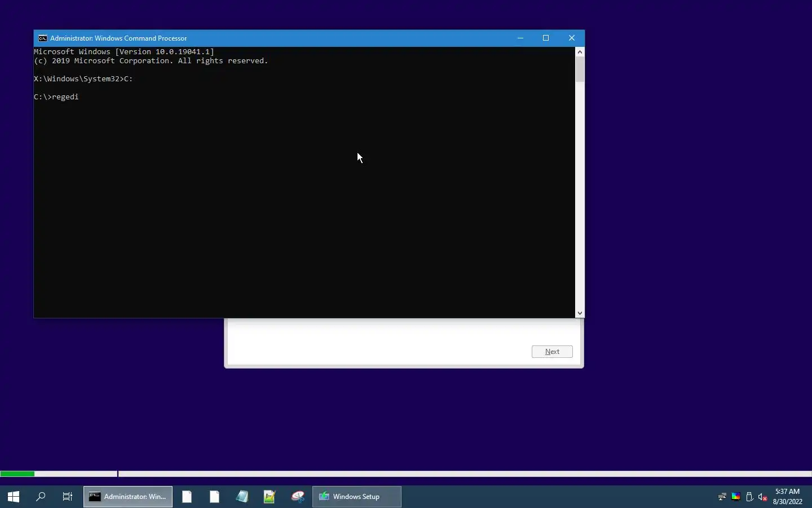
Task: Click the 'Microsoft Windows [Version 10.0.19041.1]' line
Action: coord(124,52)
